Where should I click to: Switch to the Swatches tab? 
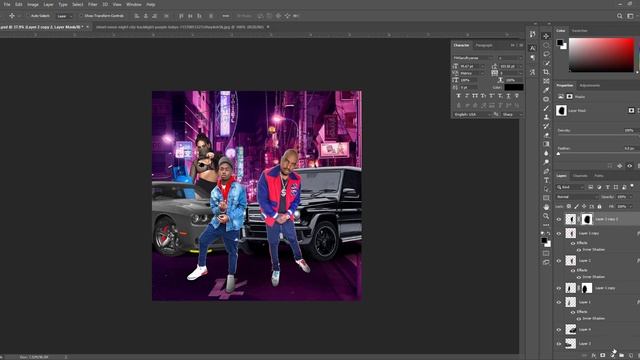pyautogui.click(x=579, y=31)
